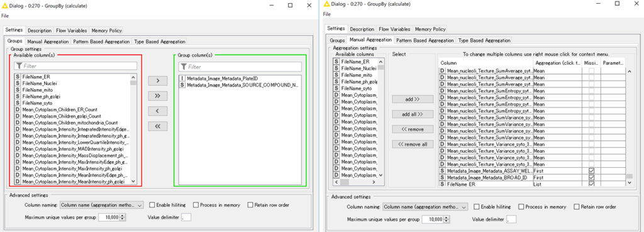Click the Aggregation column header in the table
The image size is (644, 232).
point(557,63)
